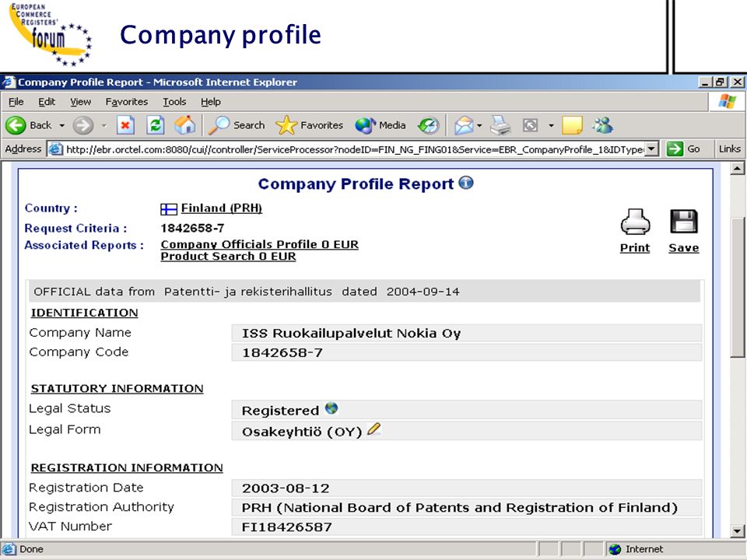Click the Company Code value 1842658-7
747x560 pixels.
pyautogui.click(x=282, y=353)
